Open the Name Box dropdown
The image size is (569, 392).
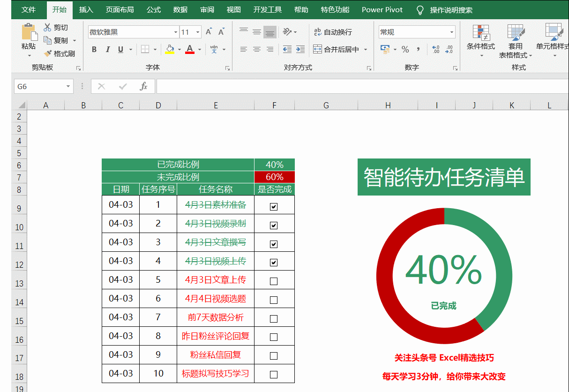coord(68,86)
